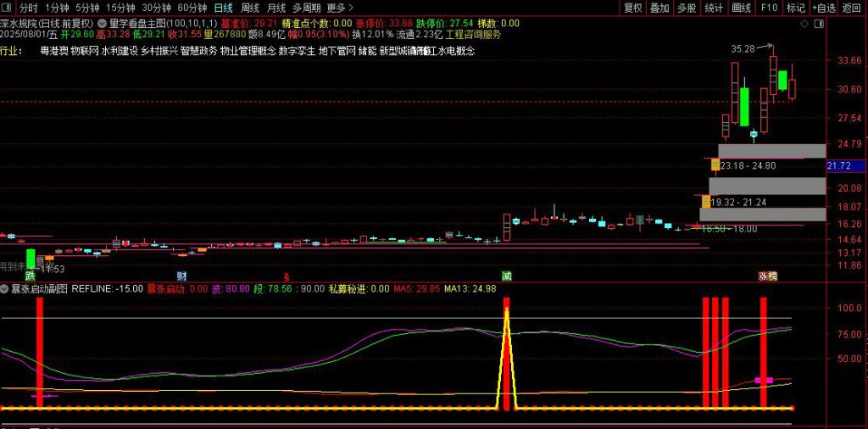Screen dimensions: 868x429
Task: Click the red $ marker on the event bar
Action: tap(286, 276)
